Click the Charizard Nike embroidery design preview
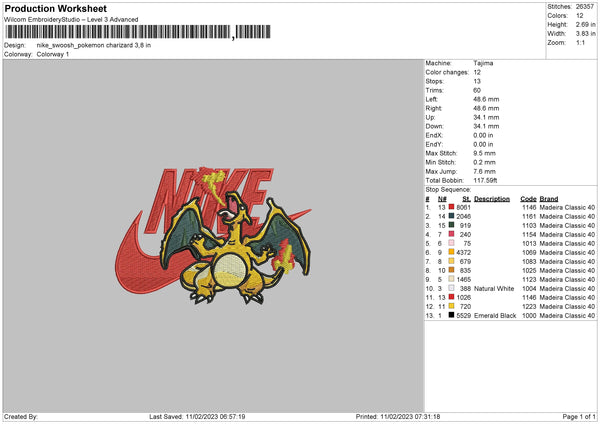Viewport: 600px width, 424px height. pyautogui.click(x=213, y=236)
